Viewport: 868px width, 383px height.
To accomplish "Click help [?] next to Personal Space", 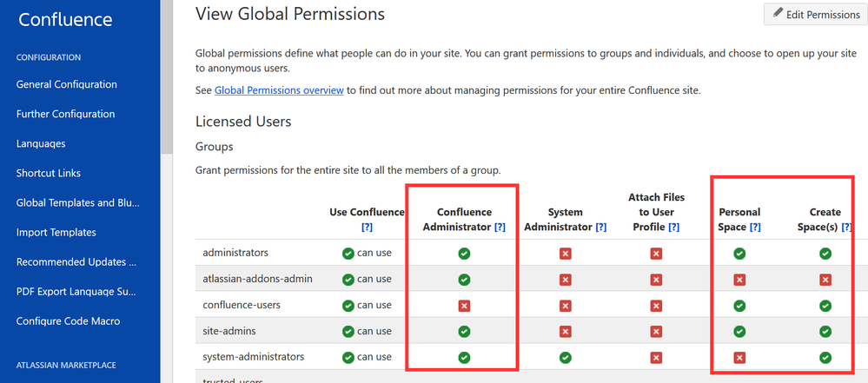I will 755,227.
